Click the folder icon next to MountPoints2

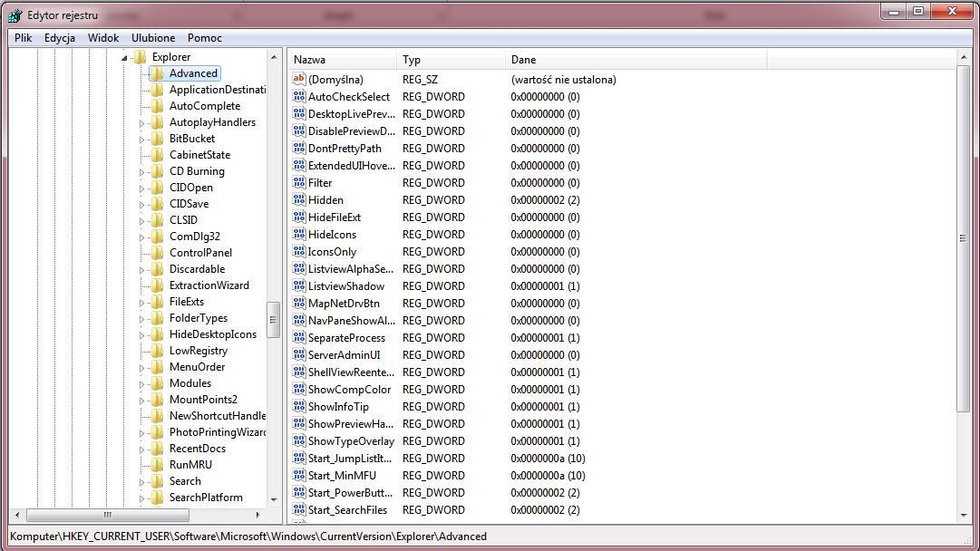click(158, 399)
